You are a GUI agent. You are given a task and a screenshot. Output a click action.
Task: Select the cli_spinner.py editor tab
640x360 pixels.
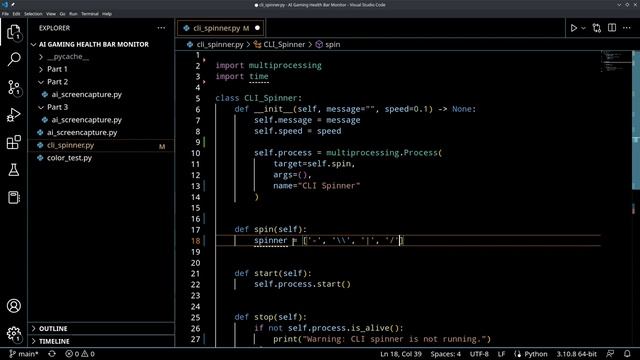click(221, 28)
